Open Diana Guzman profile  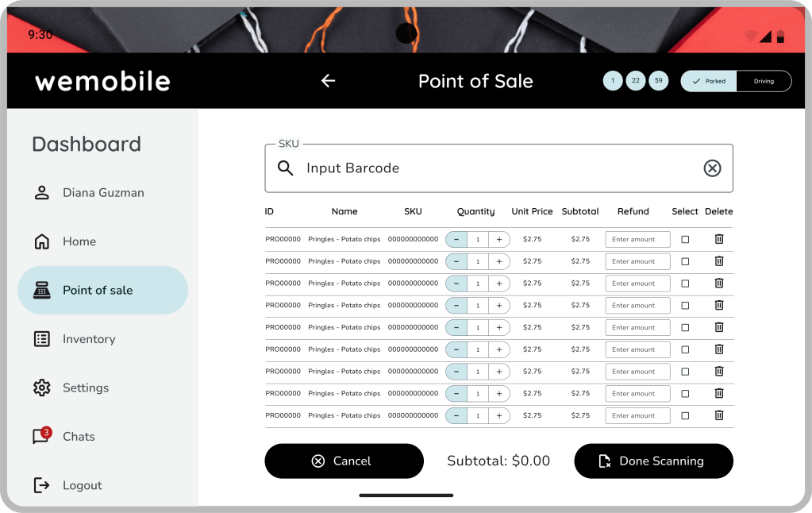[x=102, y=193]
